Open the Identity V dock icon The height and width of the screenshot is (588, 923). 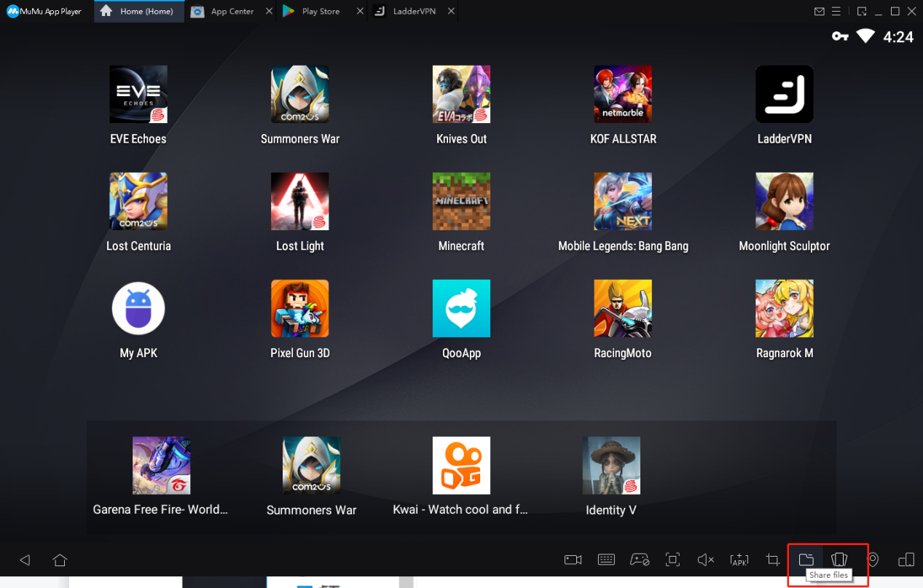point(611,466)
